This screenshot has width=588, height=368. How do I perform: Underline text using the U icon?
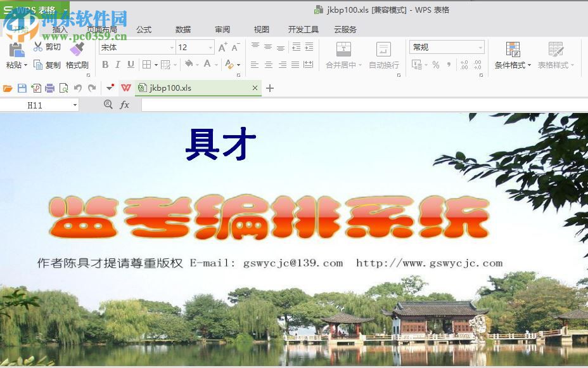tap(132, 64)
